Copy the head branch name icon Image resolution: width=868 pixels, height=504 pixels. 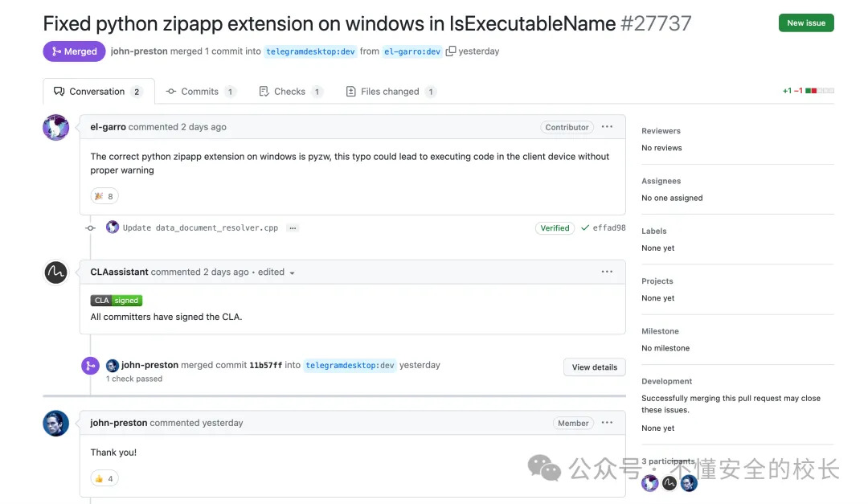[x=451, y=51]
